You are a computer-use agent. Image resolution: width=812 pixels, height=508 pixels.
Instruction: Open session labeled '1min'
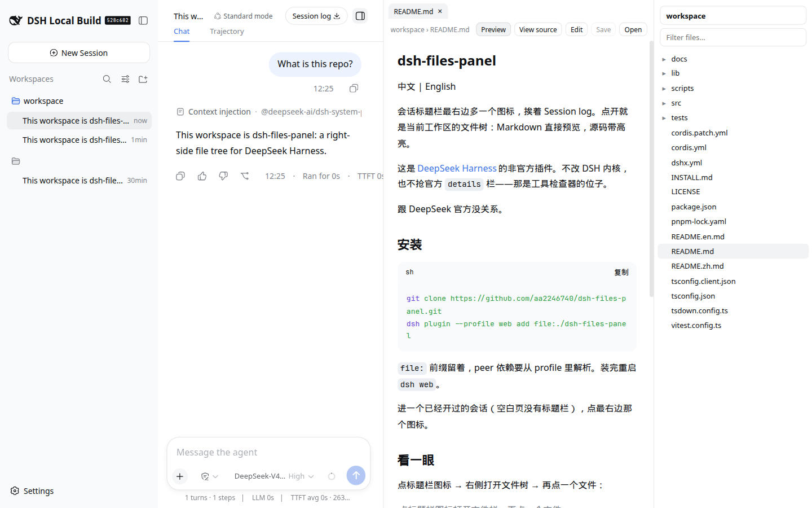point(79,139)
